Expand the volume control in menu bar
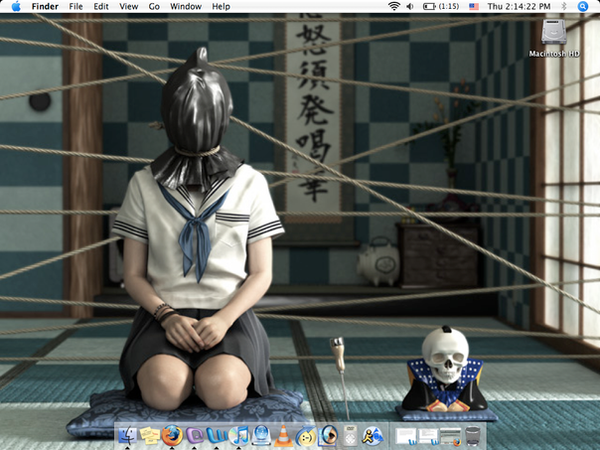 412,6
